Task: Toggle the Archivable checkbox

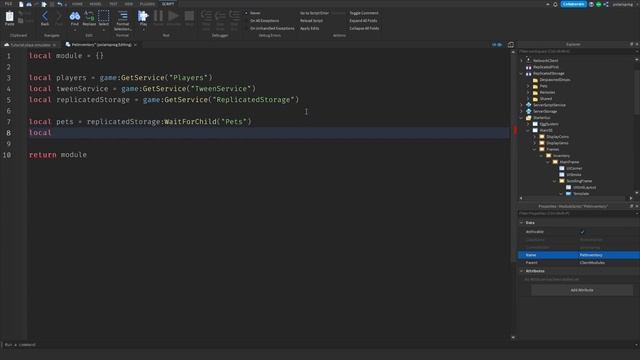Action: pos(582,232)
